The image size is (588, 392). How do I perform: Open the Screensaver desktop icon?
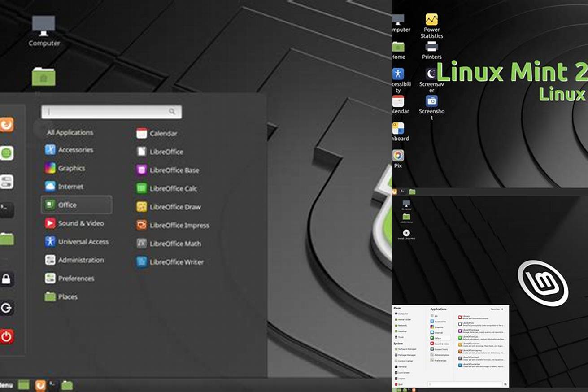click(431, 80)
